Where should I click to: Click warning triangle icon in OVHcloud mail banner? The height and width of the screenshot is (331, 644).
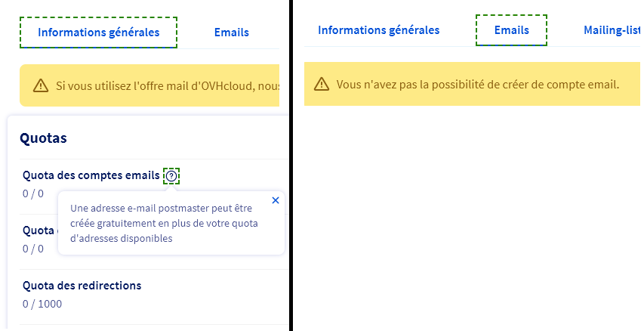41,86
